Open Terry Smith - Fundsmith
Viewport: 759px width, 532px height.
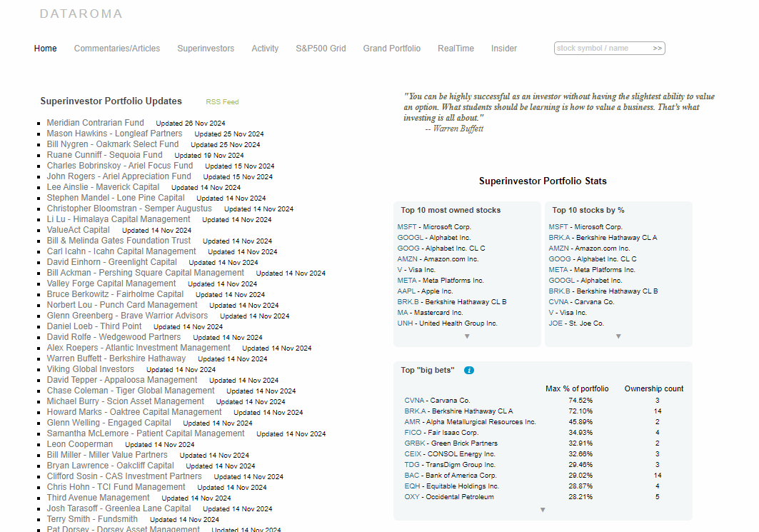(92, 519)
